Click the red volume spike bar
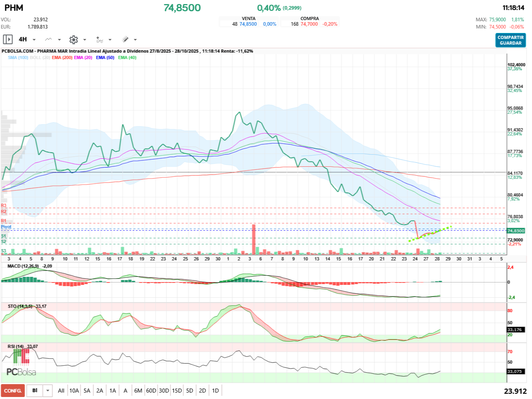This screenshot has width=532, height=399. pyautogui.click(x=254, y=239)
